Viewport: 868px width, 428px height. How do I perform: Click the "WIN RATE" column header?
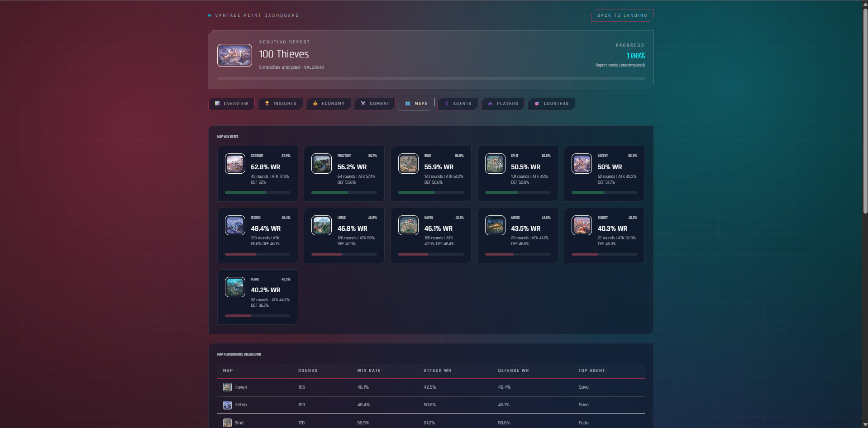(x=369, y=371)
